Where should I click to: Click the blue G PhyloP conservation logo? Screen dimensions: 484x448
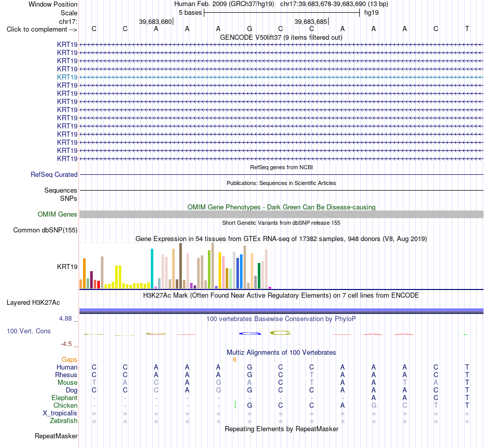click(x=250, y=333)
